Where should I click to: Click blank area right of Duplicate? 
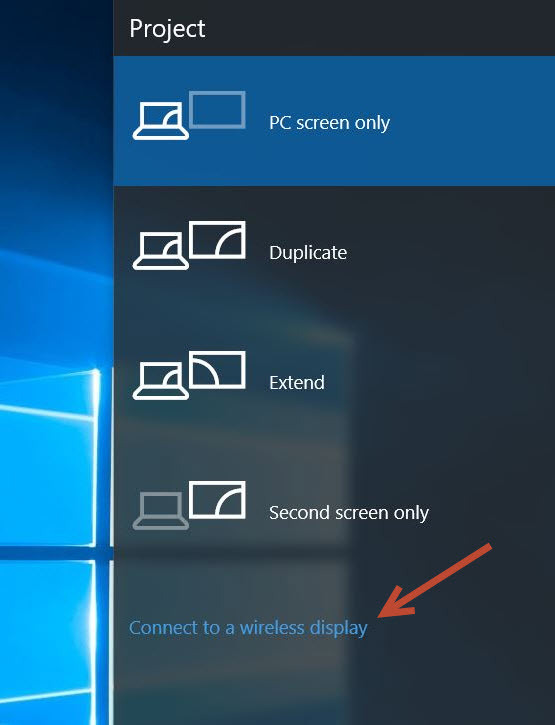point(453,252)
